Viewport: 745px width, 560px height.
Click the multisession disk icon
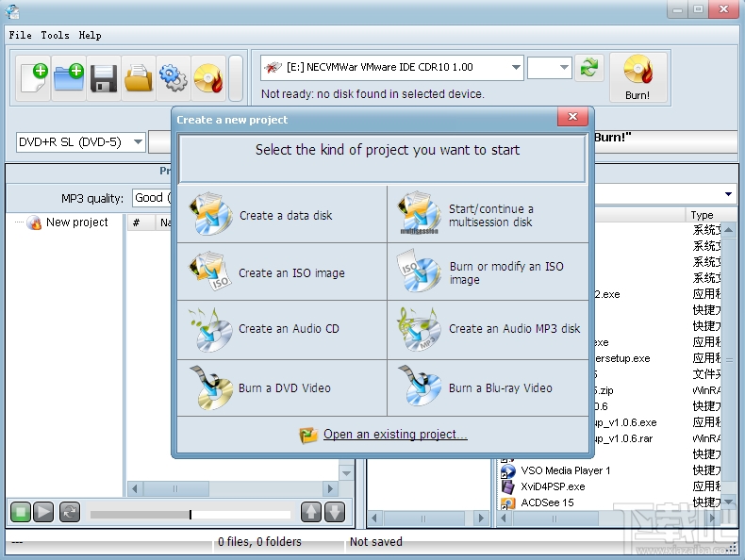point(419,212)
